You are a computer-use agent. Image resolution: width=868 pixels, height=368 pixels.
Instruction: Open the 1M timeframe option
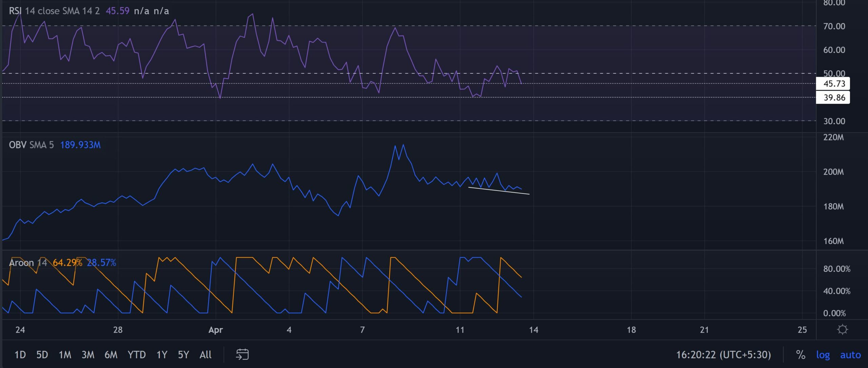point(65,355)
